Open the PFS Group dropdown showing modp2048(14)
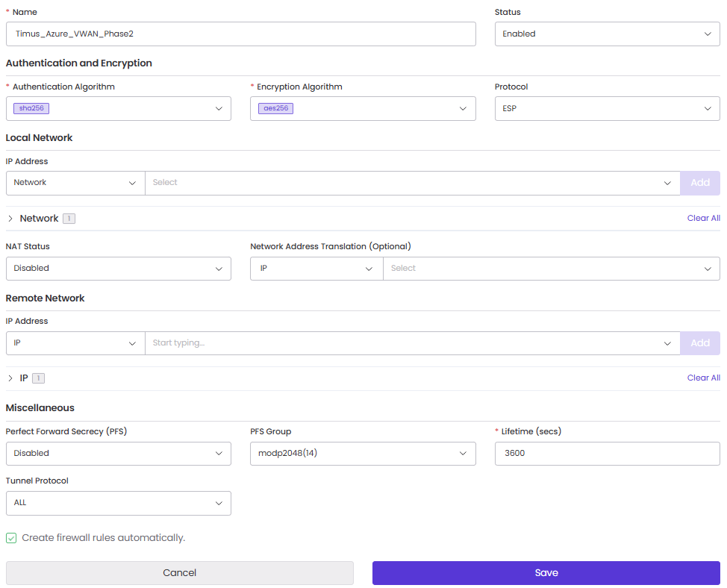Screen dimensions: 727x588 pos(363,453)
